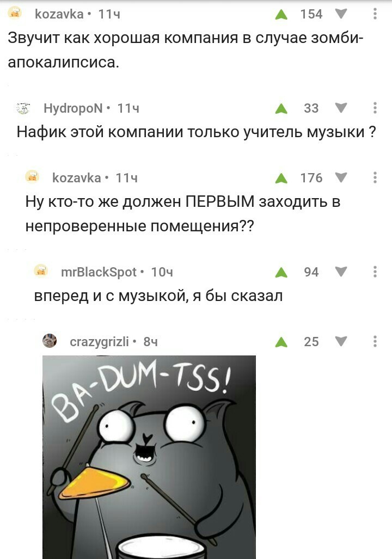Screen dimensions: 392x559
Task: Click crazygrizli's username
Action: 99,342
